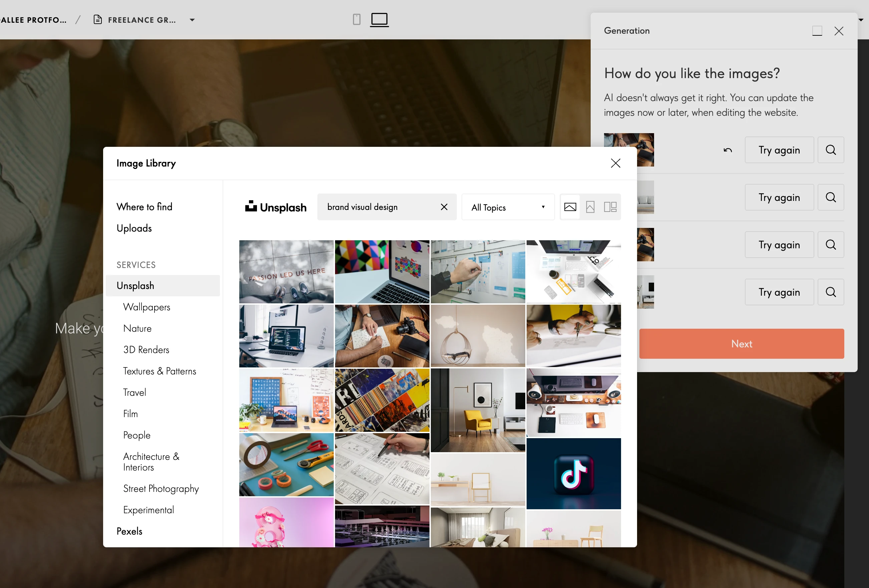Search replacement for second generated image

point(831,197)
